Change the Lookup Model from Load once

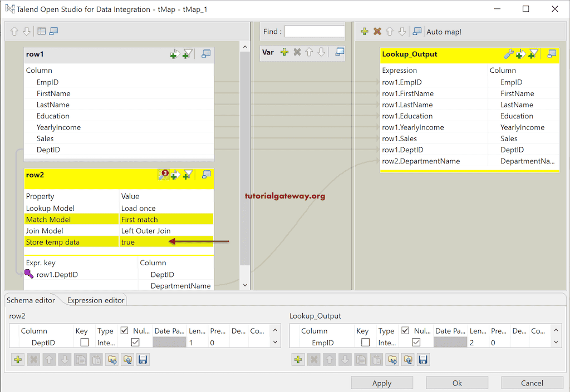[x=144, y=207]
